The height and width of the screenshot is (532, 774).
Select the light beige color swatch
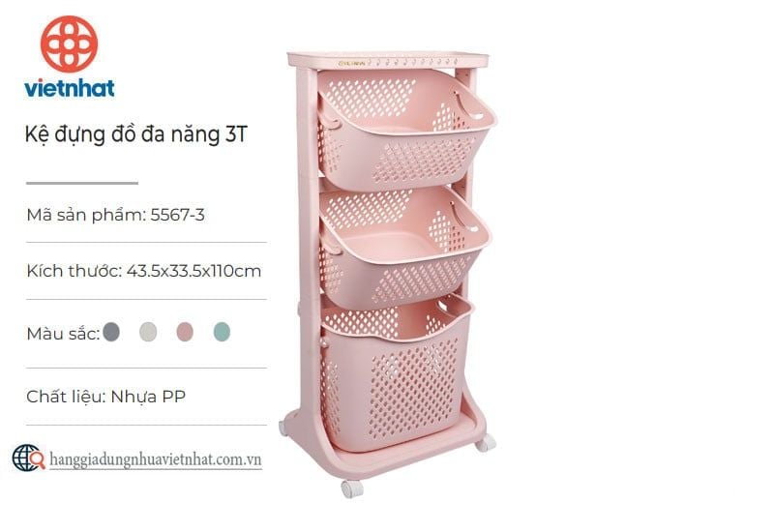point(148,332)
